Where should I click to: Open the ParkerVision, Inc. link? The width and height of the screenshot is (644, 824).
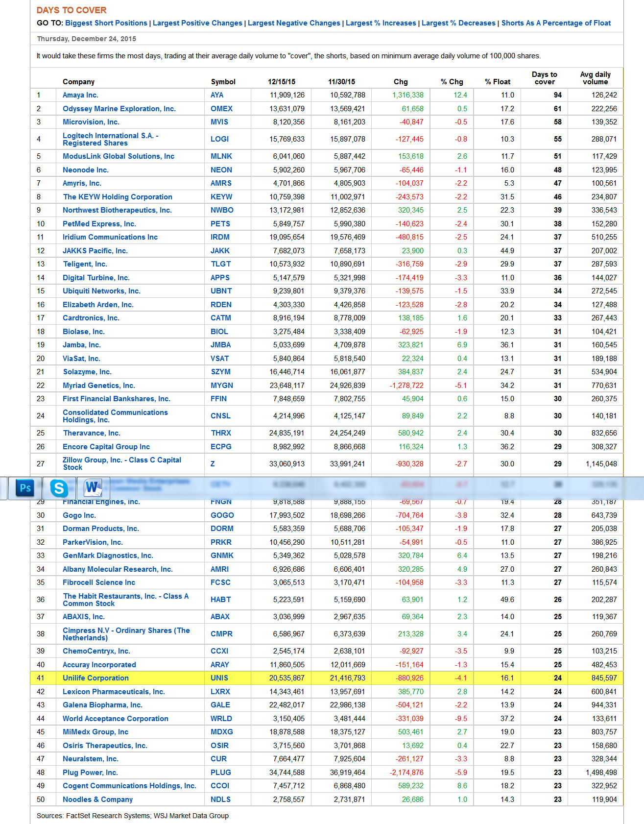coord(93,542)
